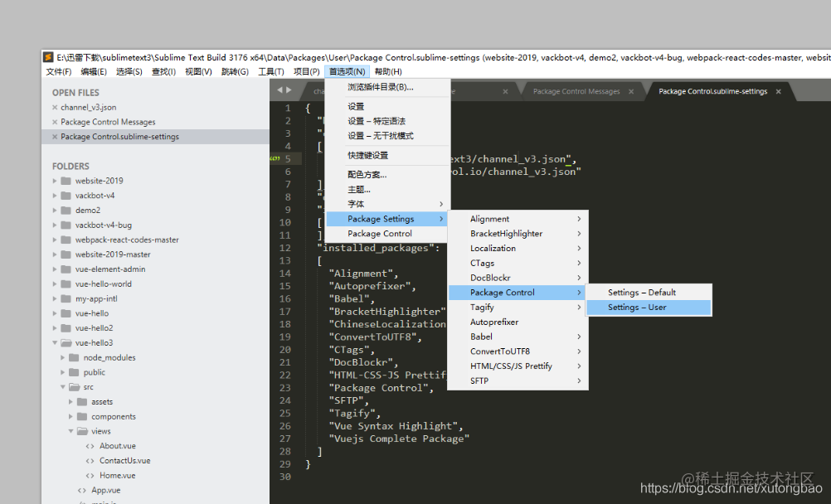Close Package Control.sublime-settings in Open Files list
This screenshot has width=831, height=504.
[55, 137]
